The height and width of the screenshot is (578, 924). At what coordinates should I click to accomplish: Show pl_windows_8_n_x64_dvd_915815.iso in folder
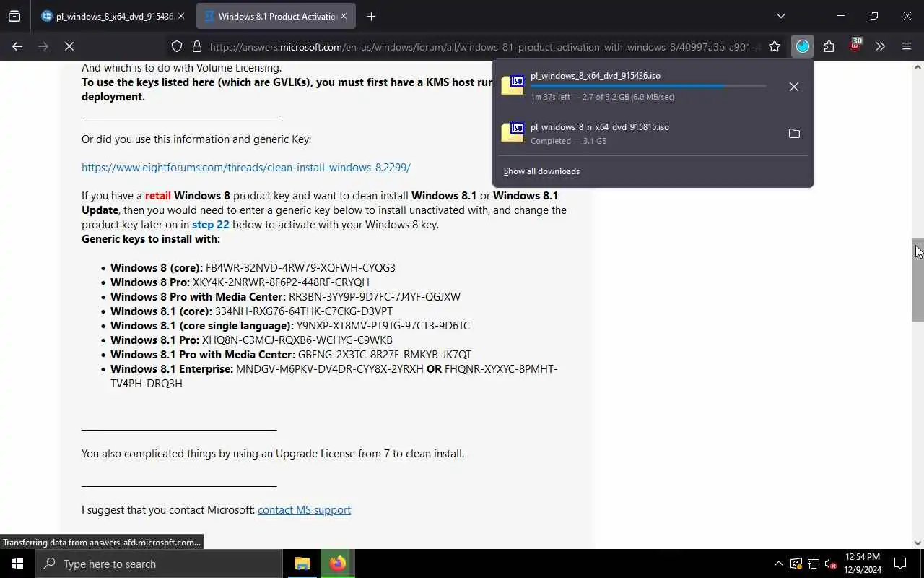tap(794, 134)
